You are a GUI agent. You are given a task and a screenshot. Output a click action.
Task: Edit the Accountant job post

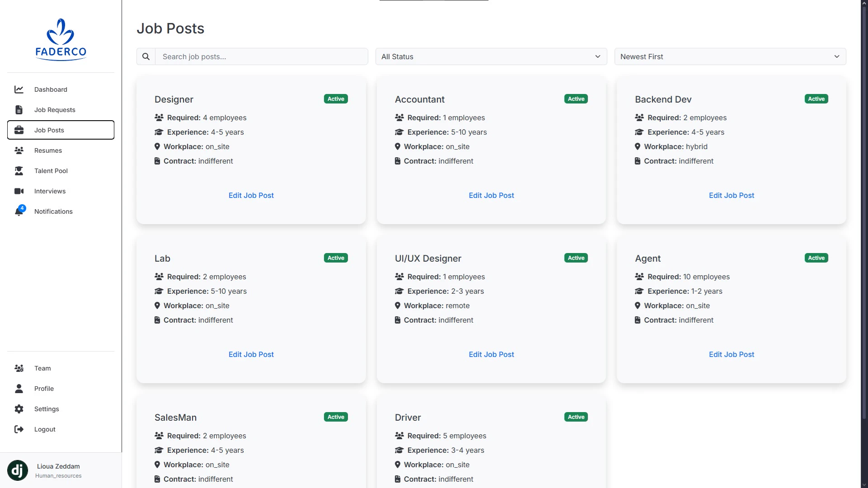point(491,195)
